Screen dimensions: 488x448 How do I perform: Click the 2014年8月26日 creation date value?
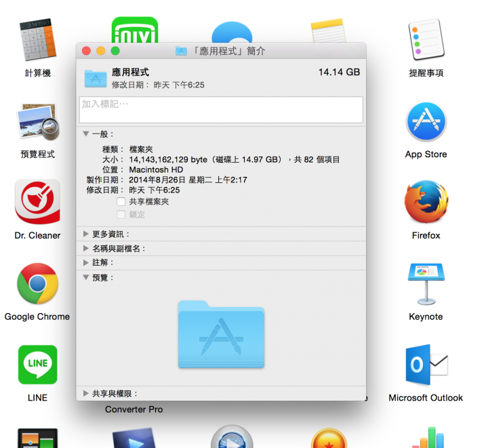tap(188, 180)
